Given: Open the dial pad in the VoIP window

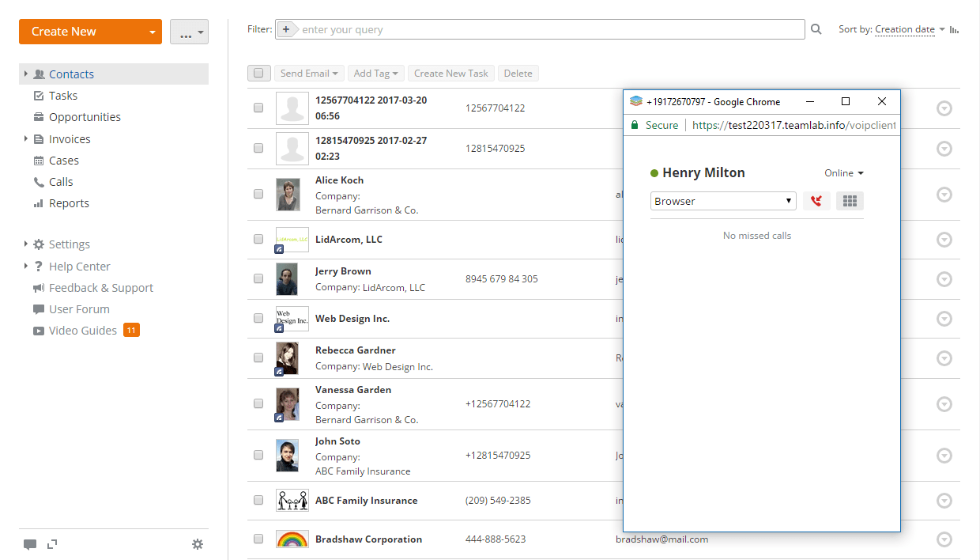Looking at the screenshot, I should (x=849, y=201).
